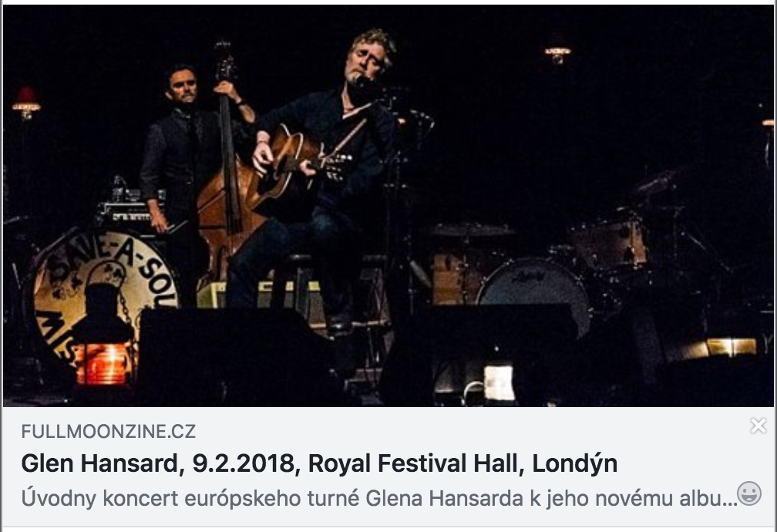This screenshot has width=777, height=532.
Task: Click the red-shaded lamp at left edge
Action: (25, 103)
